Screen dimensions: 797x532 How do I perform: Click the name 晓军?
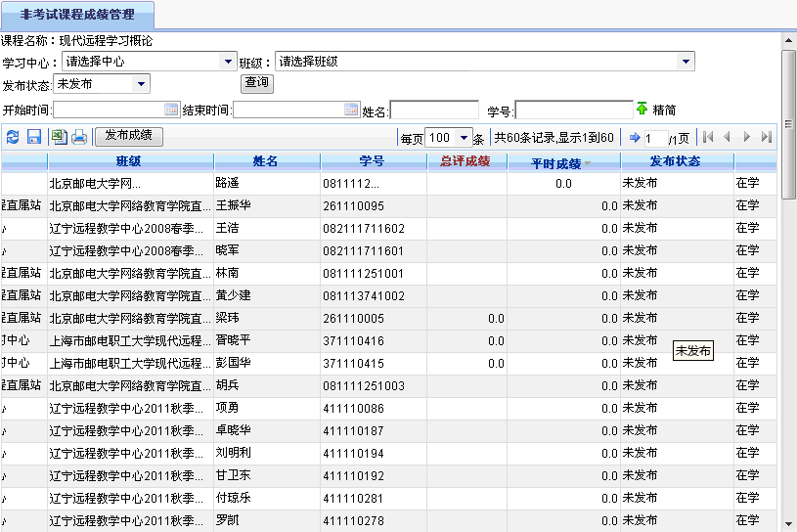pos(227,250)
